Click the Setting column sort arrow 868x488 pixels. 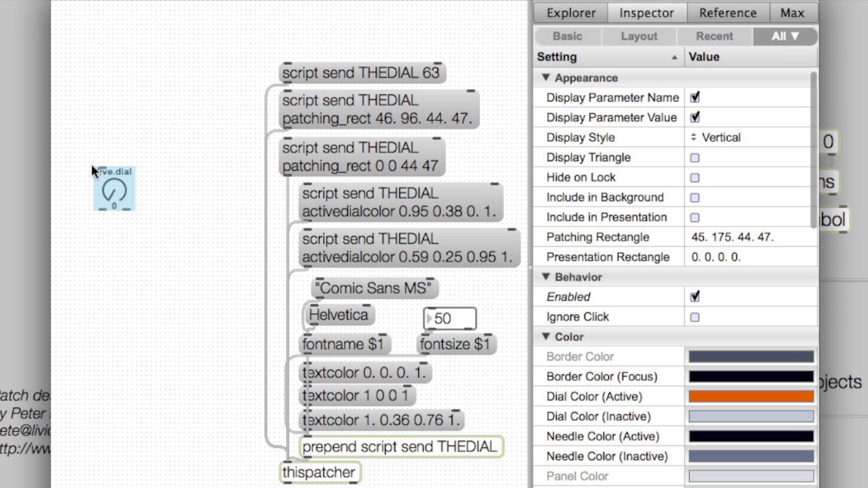pos(674,57)
